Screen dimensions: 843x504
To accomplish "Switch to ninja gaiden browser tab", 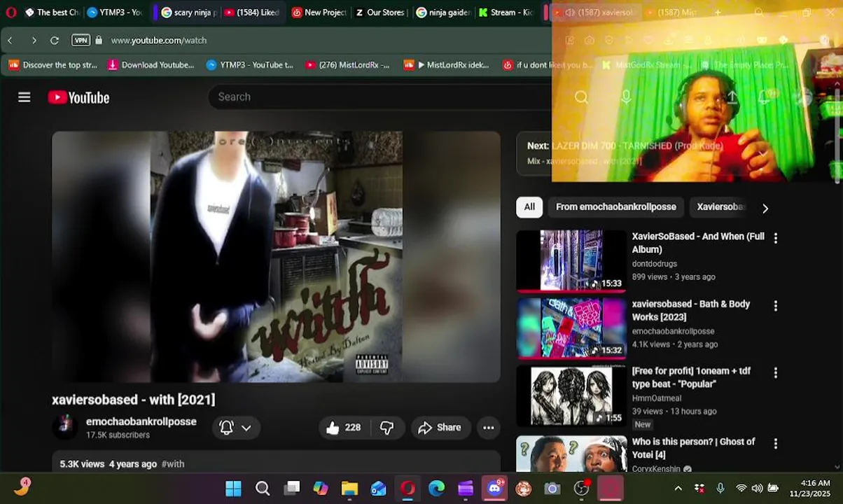I will click(x=443, y=12).
